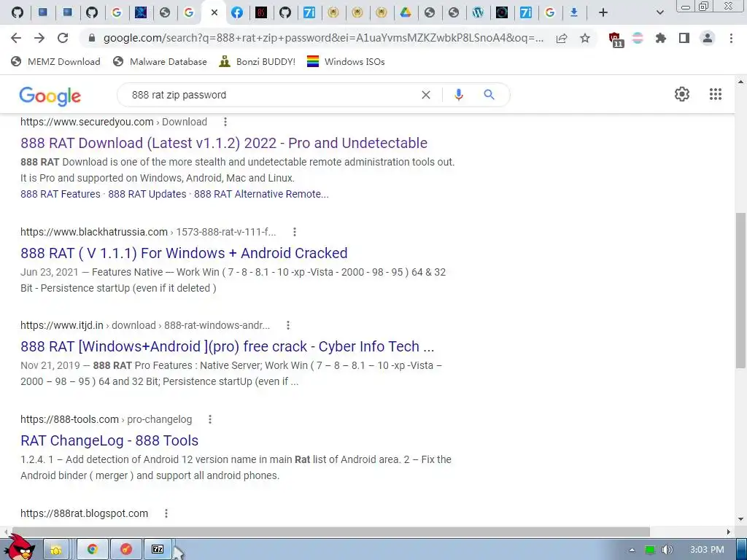The height and width of the screenshot is (560, 747).
Task: View site information via the lock icon
Action: [92, 38]
